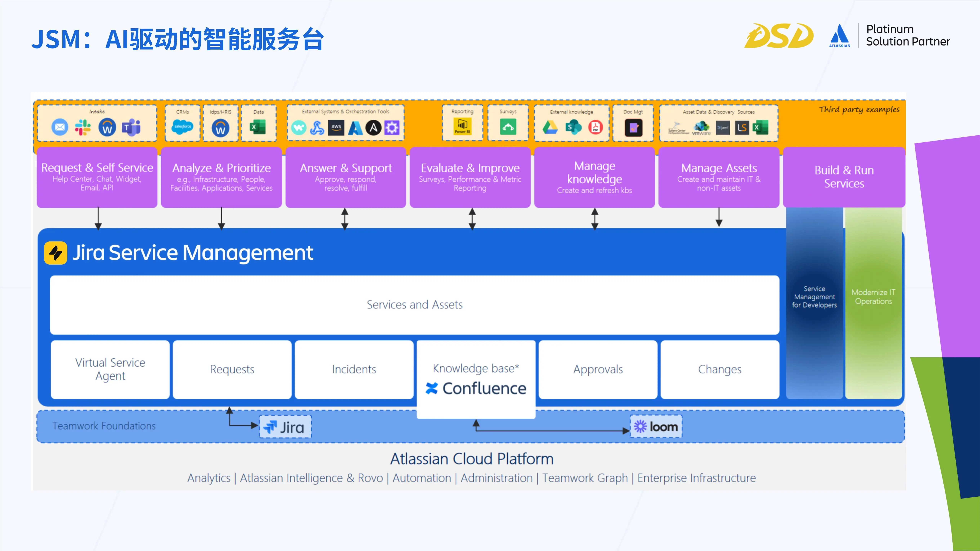Screen dimensions: 980x551
Task: Click the Incidents box
Action: [354, 369]
